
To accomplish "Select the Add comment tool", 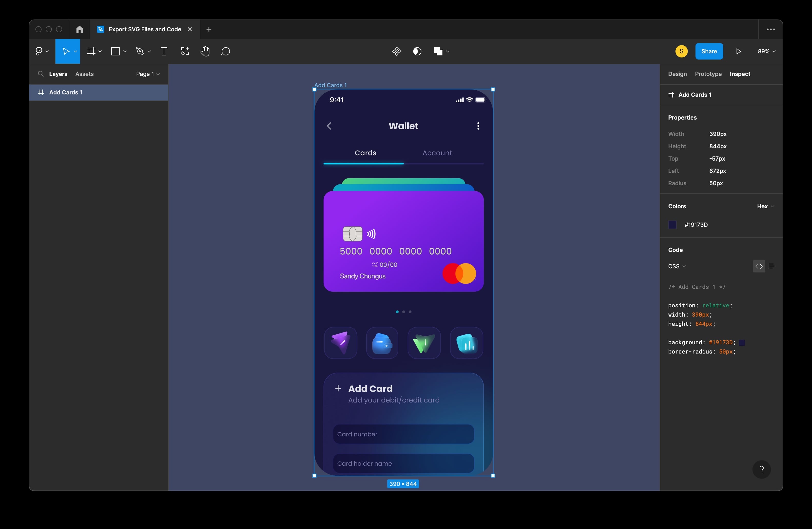I will pos(225,51).
